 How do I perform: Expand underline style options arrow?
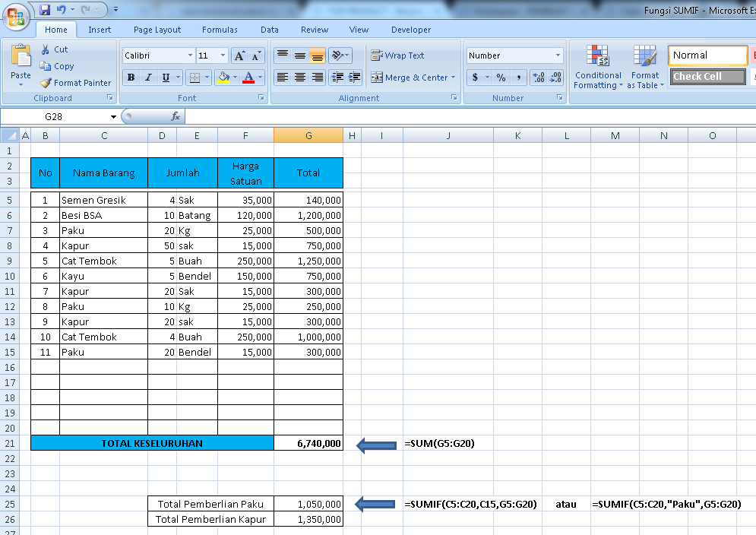tap(178, 78)
